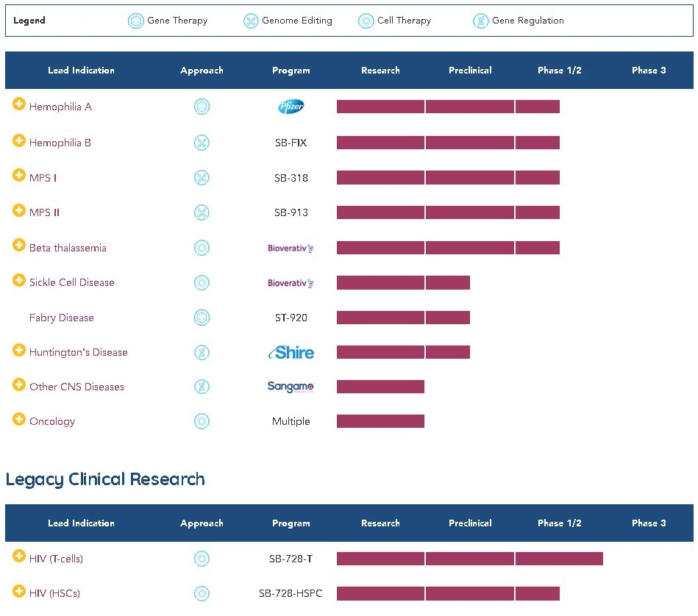Click the Pfizer logo in Hemophilia A row
This screenshot has height=616, width=698.
pyautogui.click(x=291, y=107)
